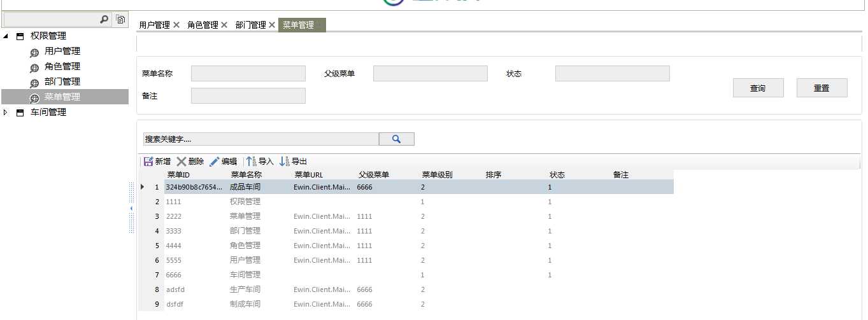Sort by the 排序 column header
Viewport: 868px width, 320px height.
point(494,174)
